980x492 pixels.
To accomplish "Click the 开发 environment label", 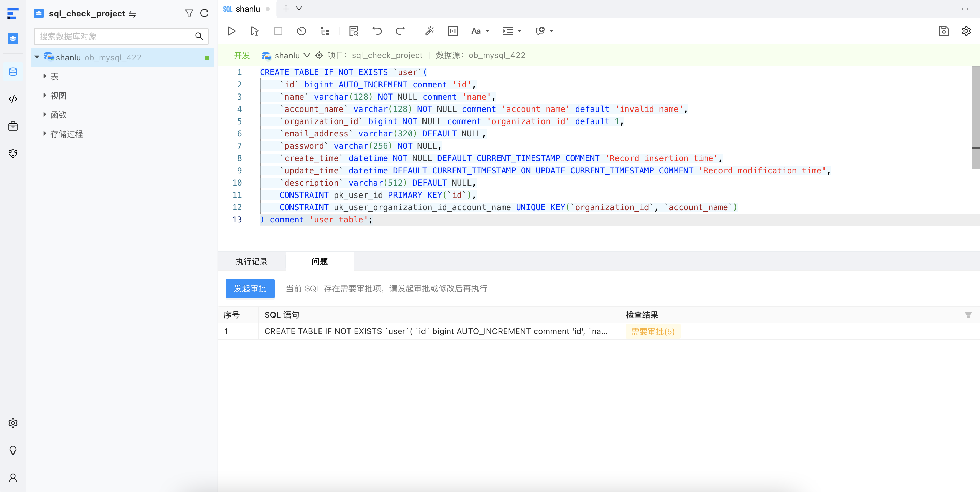I will coord(242,55).
